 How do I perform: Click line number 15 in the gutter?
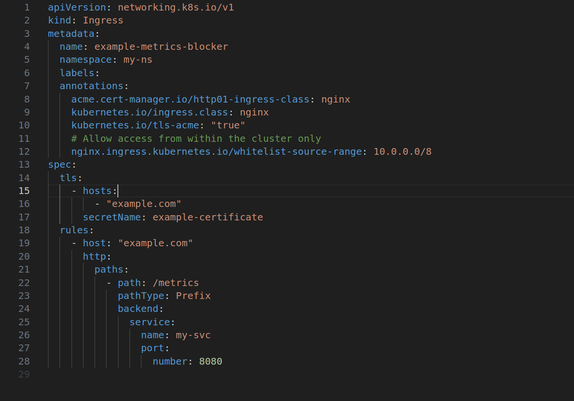pos(24,191)
